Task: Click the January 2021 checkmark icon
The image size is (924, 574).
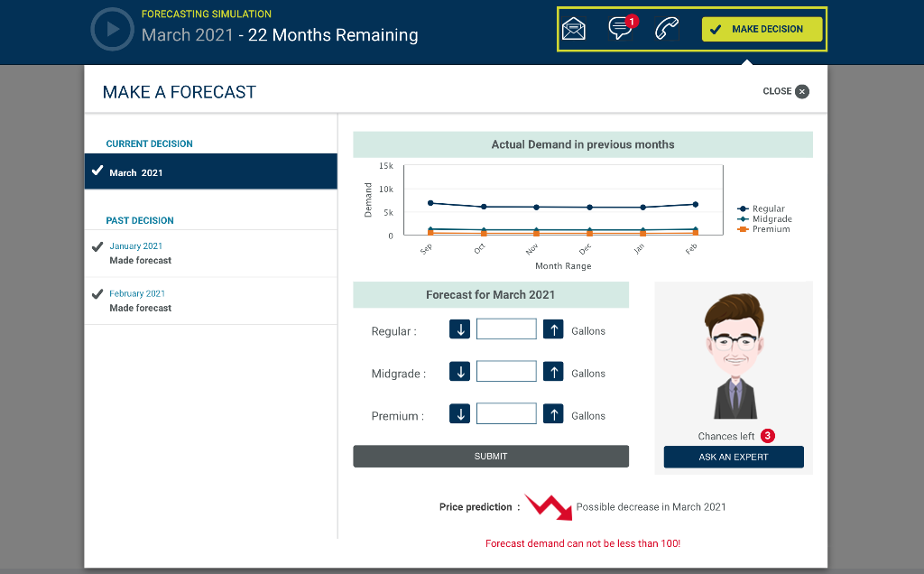Action: point(97,246)
